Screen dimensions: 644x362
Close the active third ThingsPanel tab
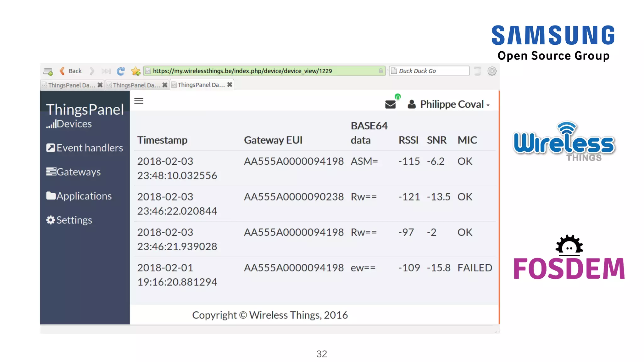(230, 85)
